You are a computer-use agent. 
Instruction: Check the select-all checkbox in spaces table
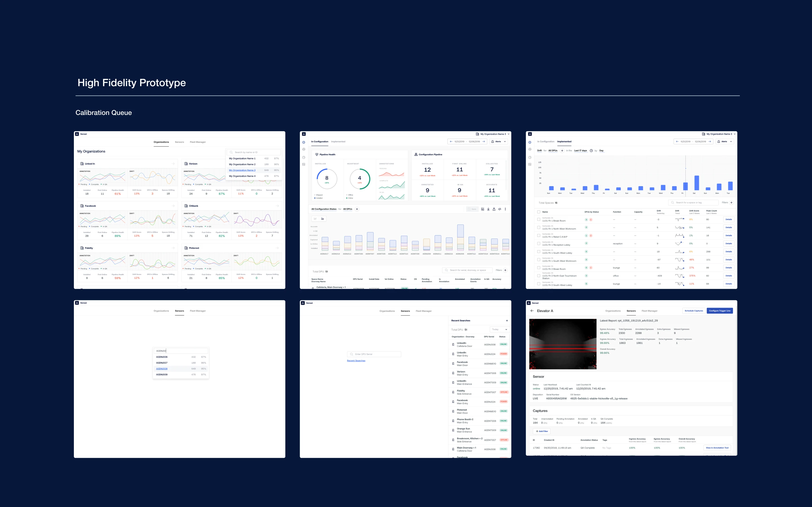pyautogui.click(x=539, y=212)
